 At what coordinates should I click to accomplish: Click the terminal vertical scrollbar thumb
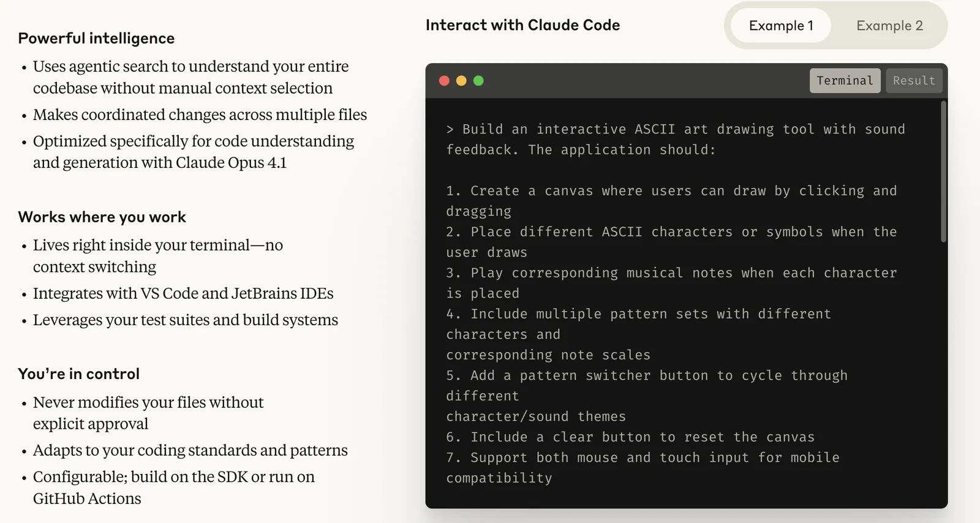tap(943, 171)
